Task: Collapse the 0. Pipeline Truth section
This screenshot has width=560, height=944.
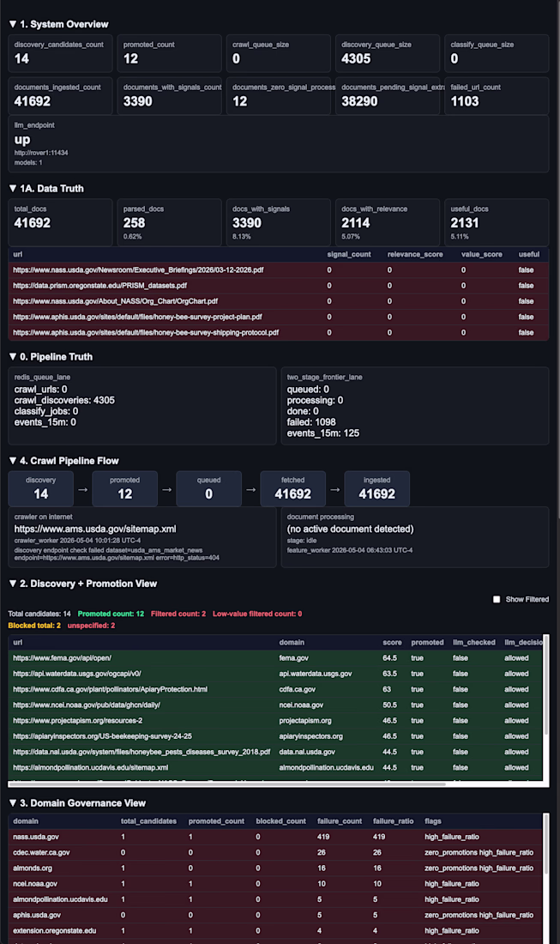Action: tap(51, 356)
